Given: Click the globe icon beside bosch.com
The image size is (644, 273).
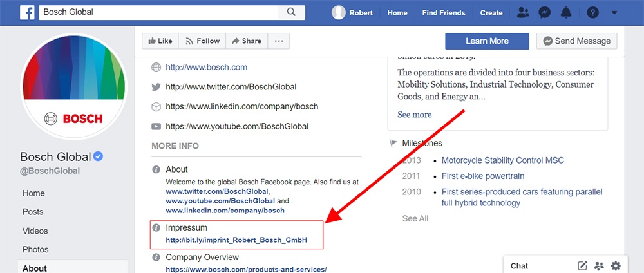Looking at the screenshot, I should coord(156,68).
